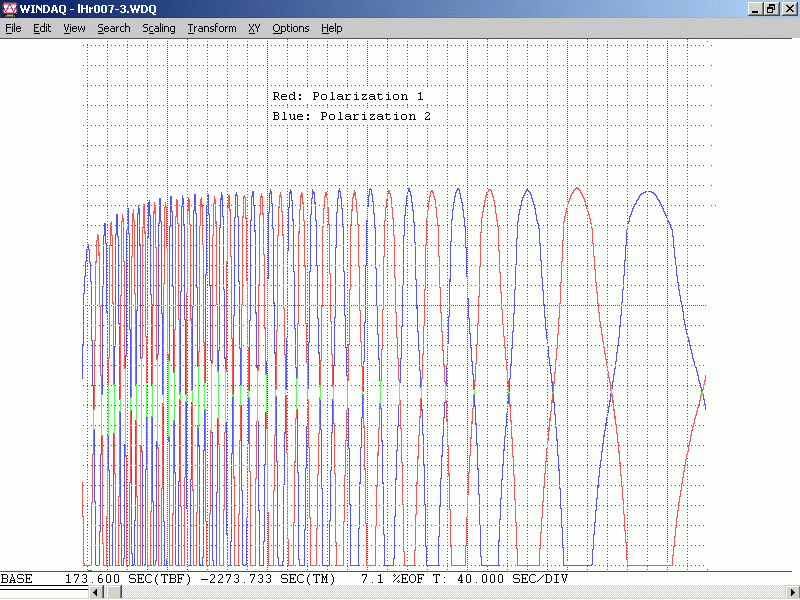The height and width of the screenshot is (600, 800).
Task: Click the 7.1 %EOF position readout
Action: 389,579
